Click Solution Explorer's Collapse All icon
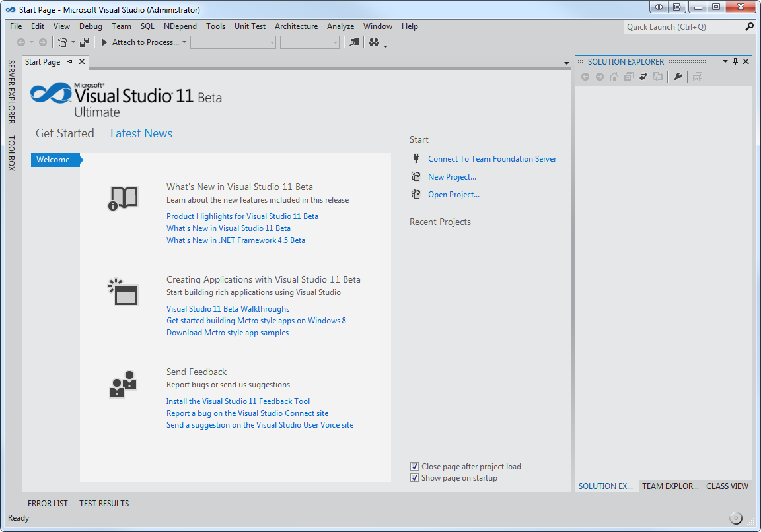 [628, 77]
